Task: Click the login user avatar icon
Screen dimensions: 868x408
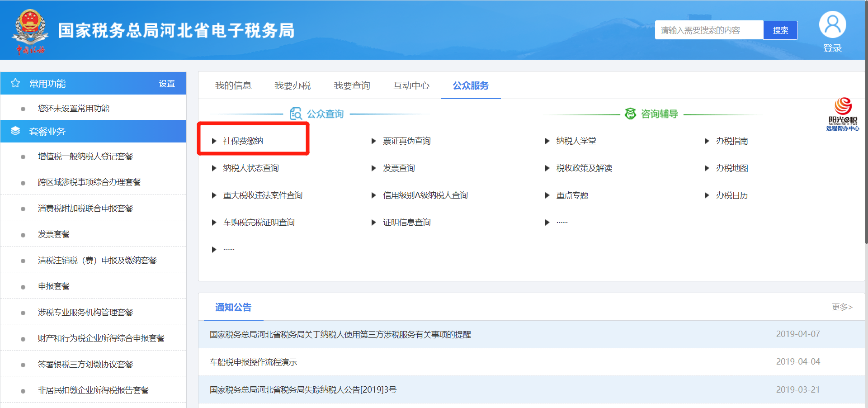Action: click(x=832, y=24)
